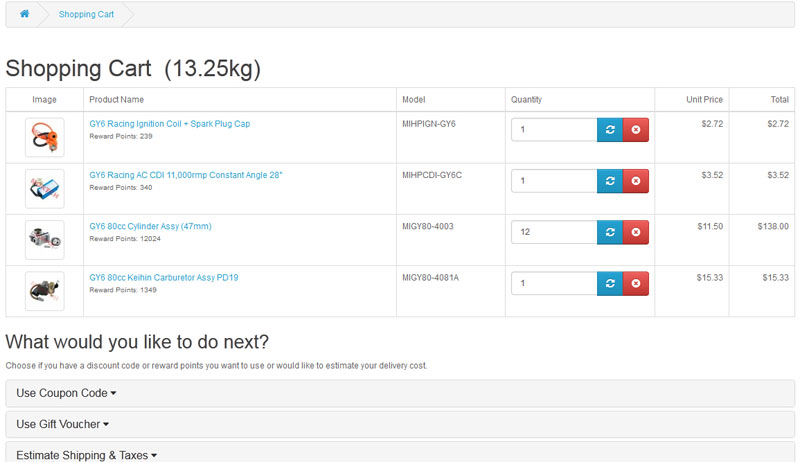The height and width of the screenshot is (462, 800).
Task: Click the Keihin Carburetor product thumbnail
Action: coord(44,290)
